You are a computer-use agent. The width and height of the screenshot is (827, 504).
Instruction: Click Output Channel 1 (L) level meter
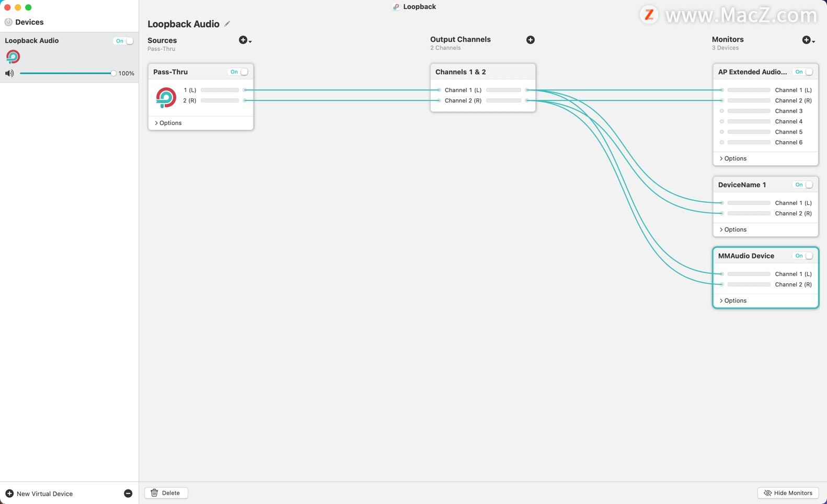point(503,90)
